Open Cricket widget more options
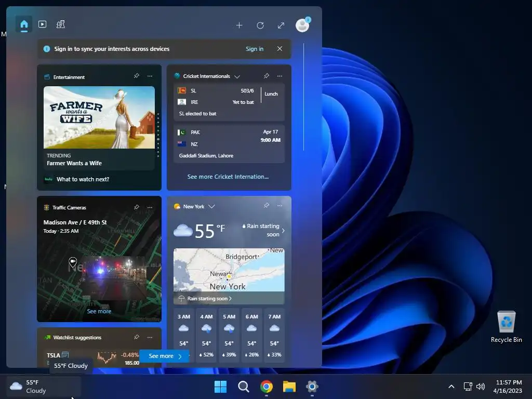 click(x=280, y=76)
